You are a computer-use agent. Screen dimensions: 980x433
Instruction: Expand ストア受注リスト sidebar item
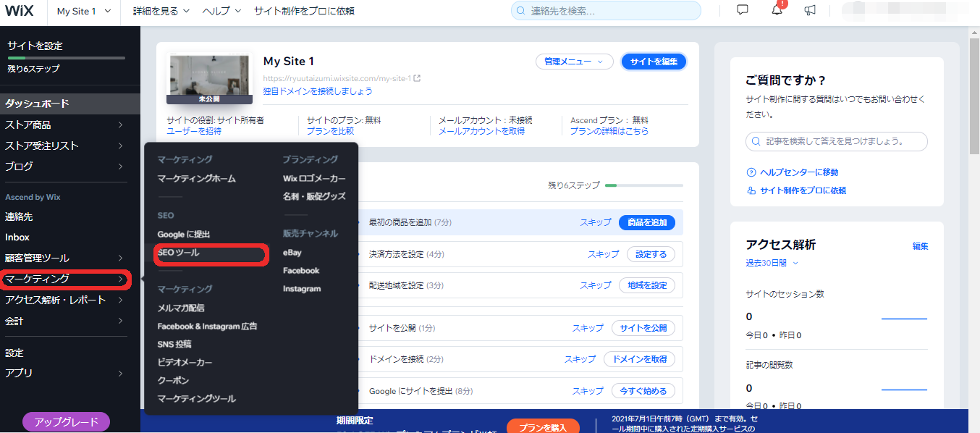[x=69, y=146]
